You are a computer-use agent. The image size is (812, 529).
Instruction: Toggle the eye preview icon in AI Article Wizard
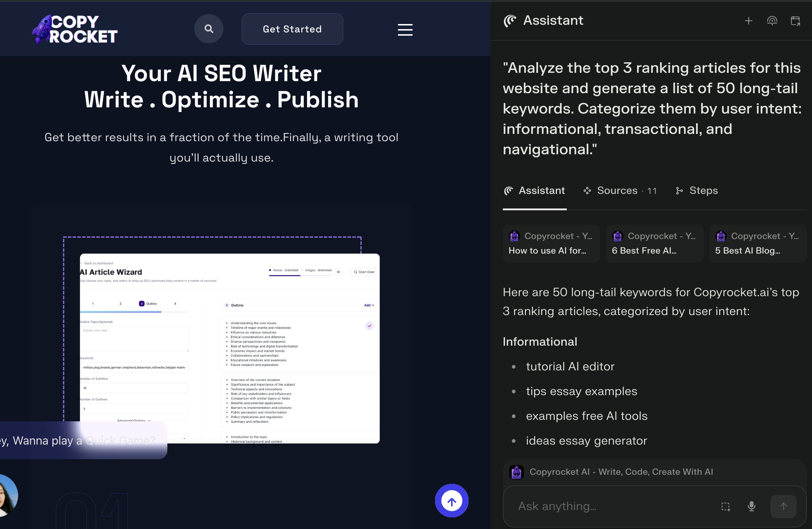coord(338,272)
